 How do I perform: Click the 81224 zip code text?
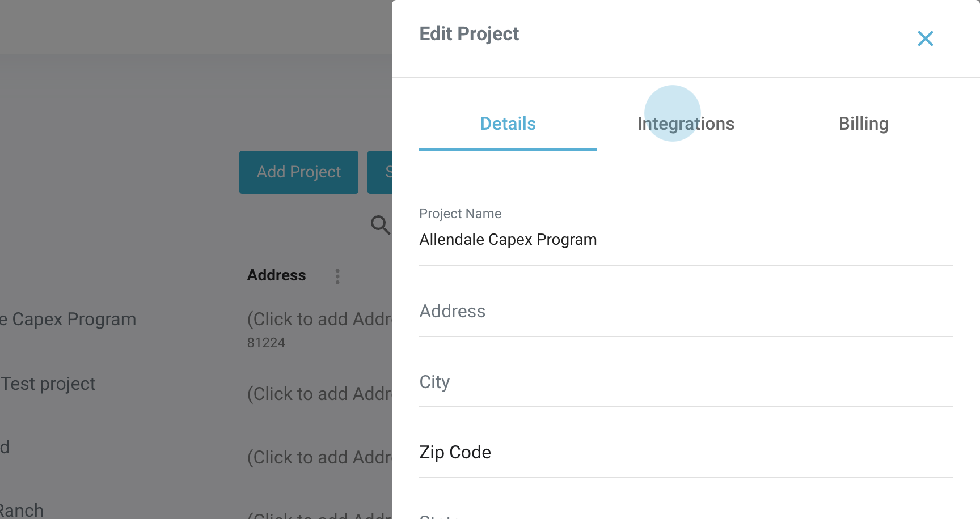tap(266, 343)
